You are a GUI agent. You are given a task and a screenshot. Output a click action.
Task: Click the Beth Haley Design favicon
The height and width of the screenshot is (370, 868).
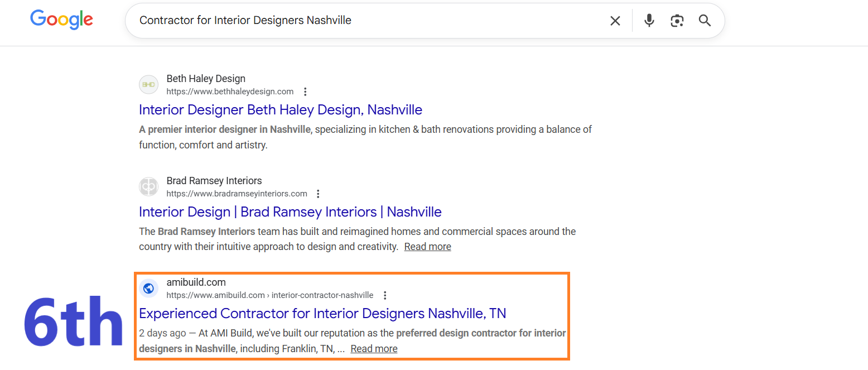[x=148, y=85]
